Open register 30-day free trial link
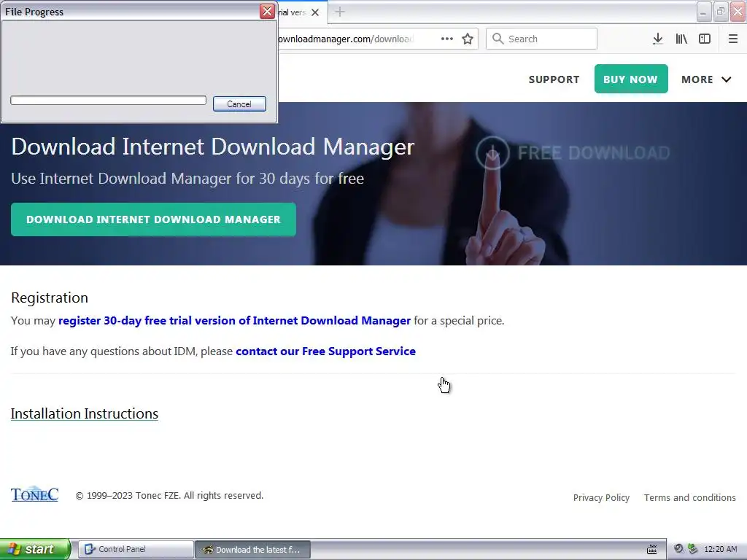 pos(234,321)
